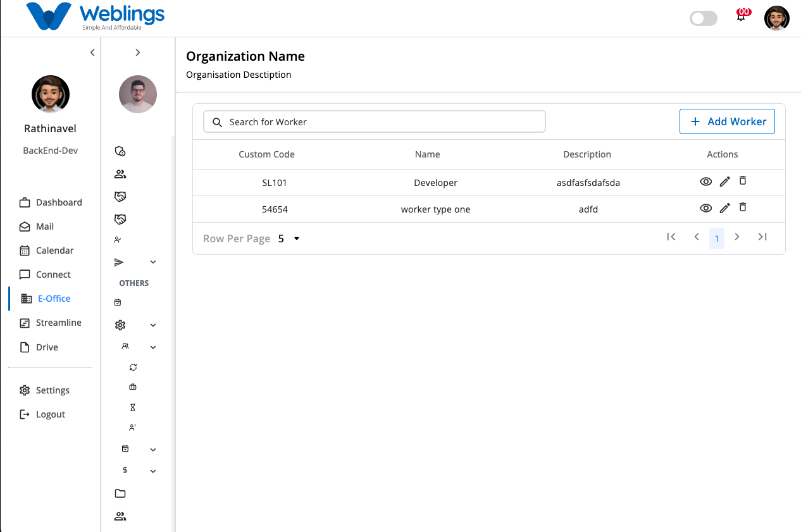Edit the Developer worker row

[725, 182]
